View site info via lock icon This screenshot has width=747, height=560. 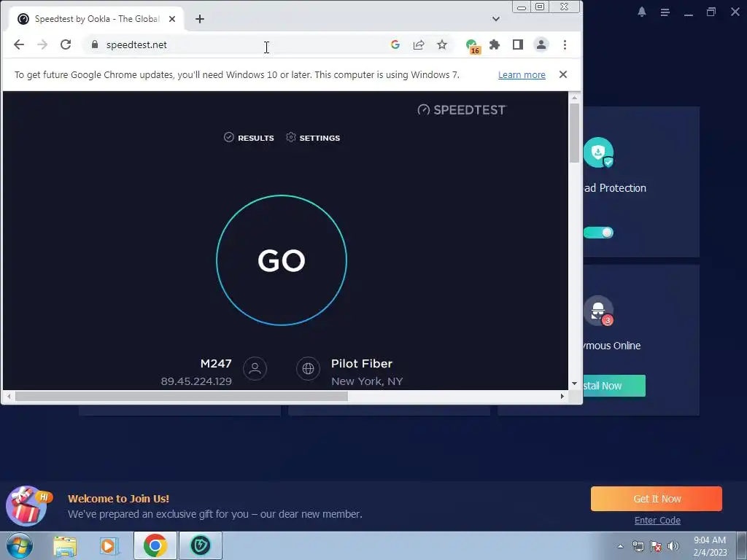95,44
